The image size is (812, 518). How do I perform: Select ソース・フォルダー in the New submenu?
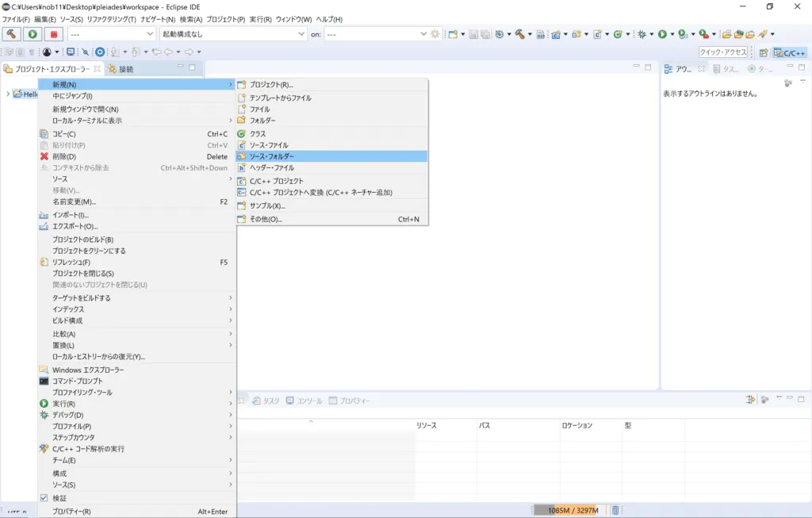tap(332, 156)
